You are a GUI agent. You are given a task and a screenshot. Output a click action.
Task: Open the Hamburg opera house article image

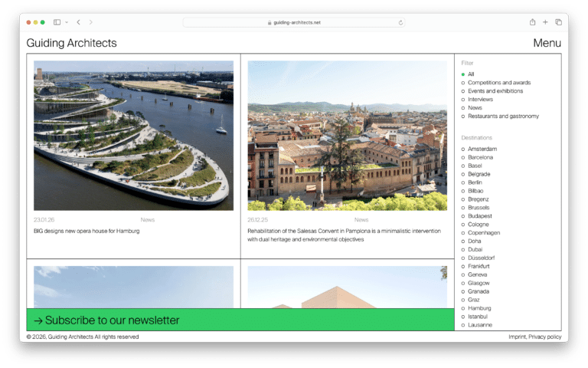pos(133,135)
